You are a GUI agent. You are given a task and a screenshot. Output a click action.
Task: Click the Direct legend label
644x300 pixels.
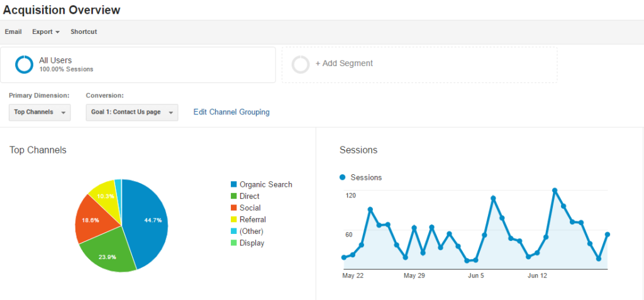[x=250, y=196]
